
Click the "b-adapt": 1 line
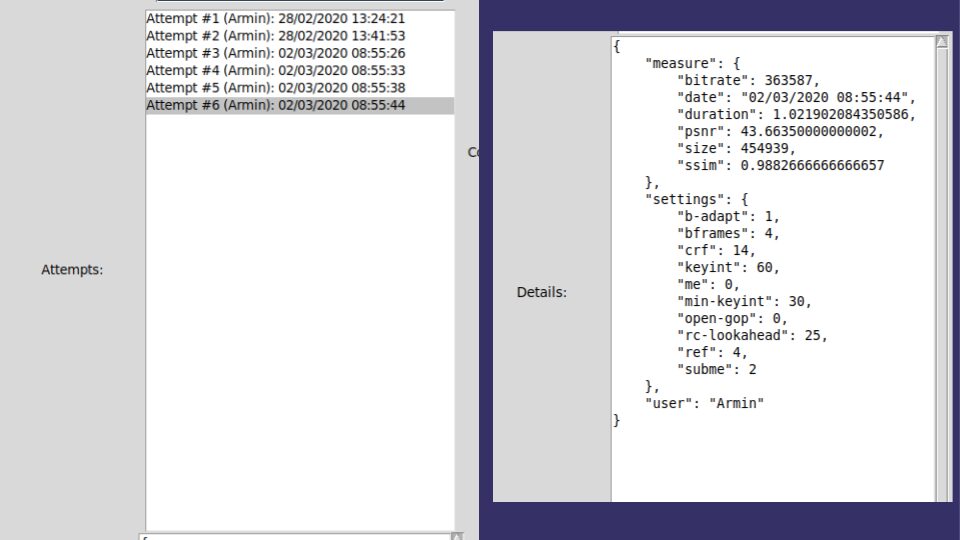728,217
